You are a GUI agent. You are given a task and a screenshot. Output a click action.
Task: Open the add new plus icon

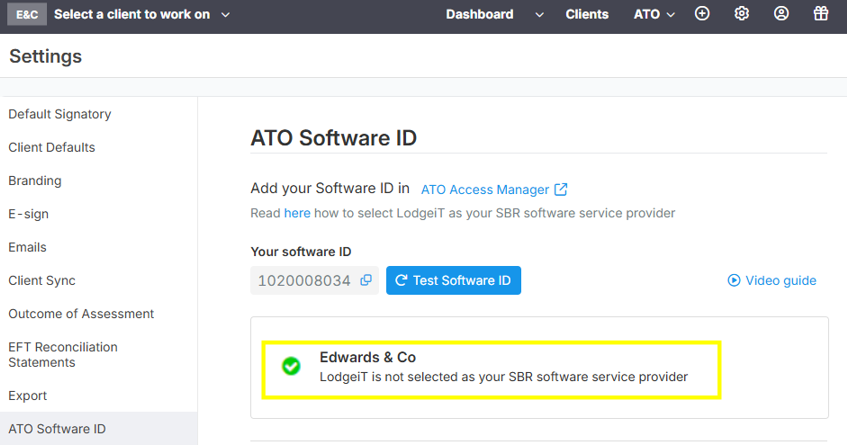[x=702, y=14]
